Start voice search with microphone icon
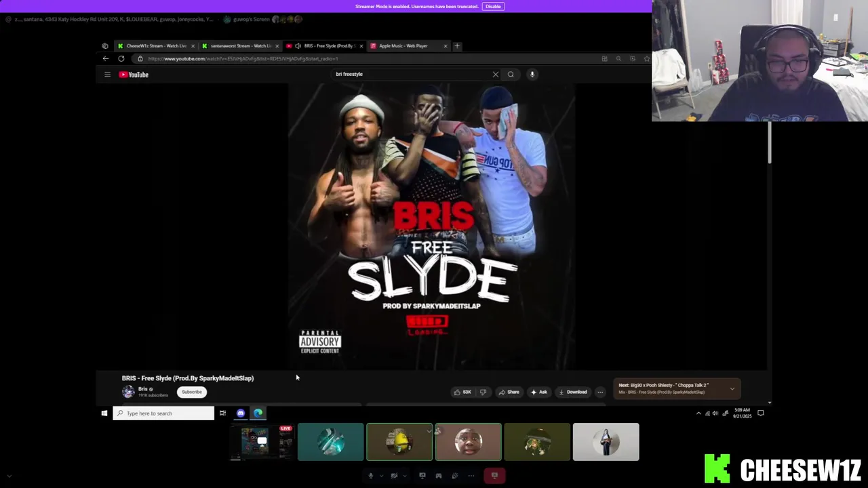Screen dimensions: 868x488 pyautogui.click(x=532, y=75)
